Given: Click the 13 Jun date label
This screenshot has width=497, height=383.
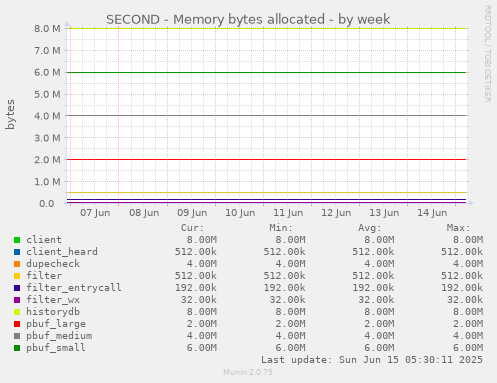Looking at the screenshot, I should [x=384, y=213].
